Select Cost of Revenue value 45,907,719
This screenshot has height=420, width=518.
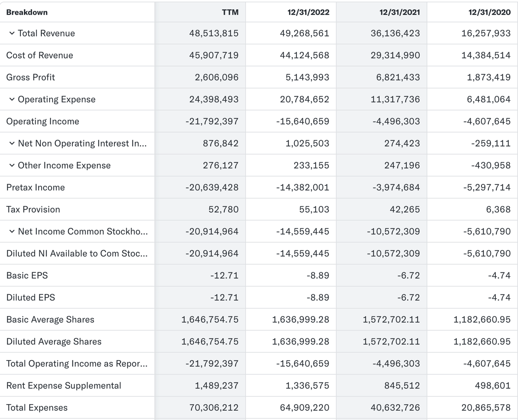click(214, 55)
